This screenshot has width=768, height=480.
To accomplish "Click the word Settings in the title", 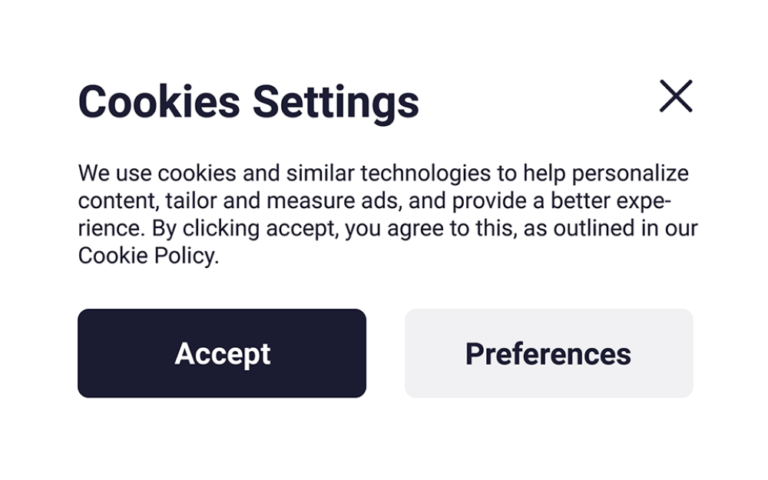I will click(x=335, y=102).
